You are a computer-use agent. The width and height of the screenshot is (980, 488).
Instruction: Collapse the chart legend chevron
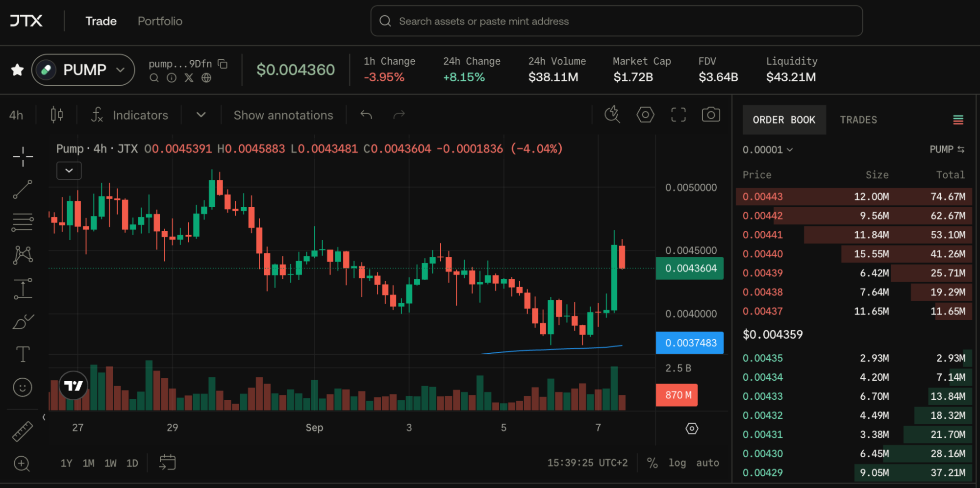[x=69, y=171]
